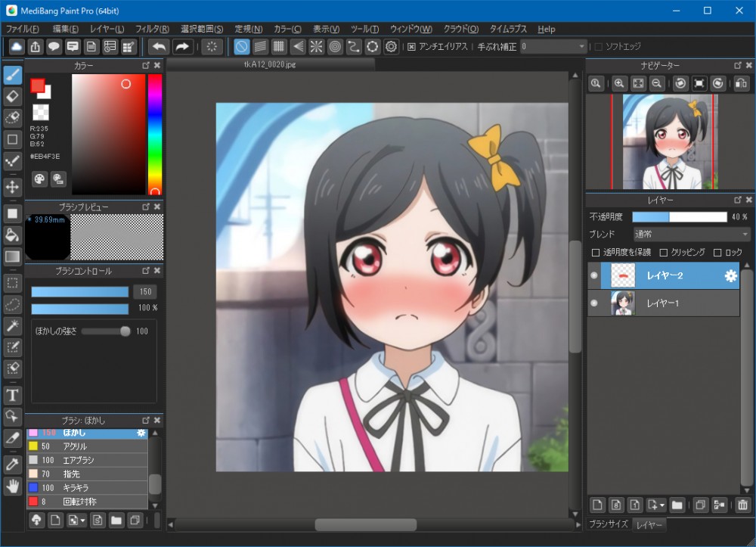
Task: Click zoom in magnifier in Navigator
Action: pyautogui.click(x=619, y=83)
